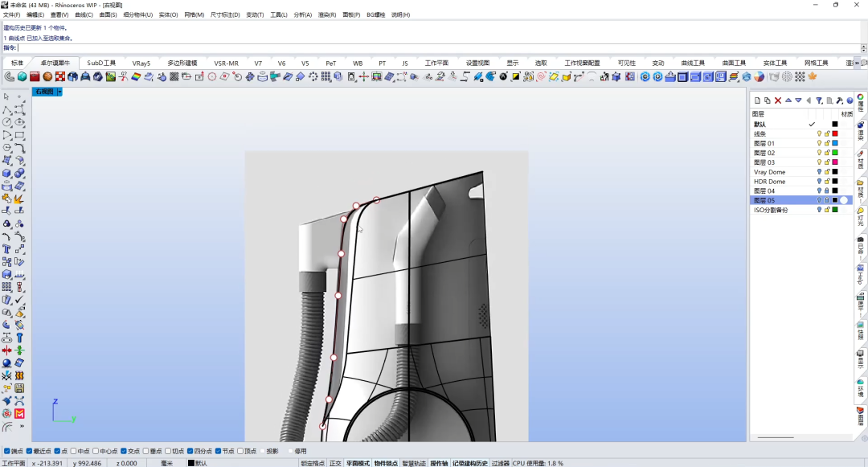Click the rainbow surface analysis icon
The image size is (868, 467).
(x=136, y=77)
